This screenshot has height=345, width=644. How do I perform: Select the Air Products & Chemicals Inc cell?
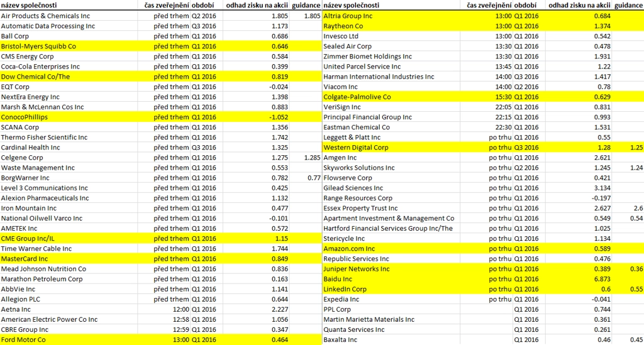pyautogui.click(x=69, y=16)
